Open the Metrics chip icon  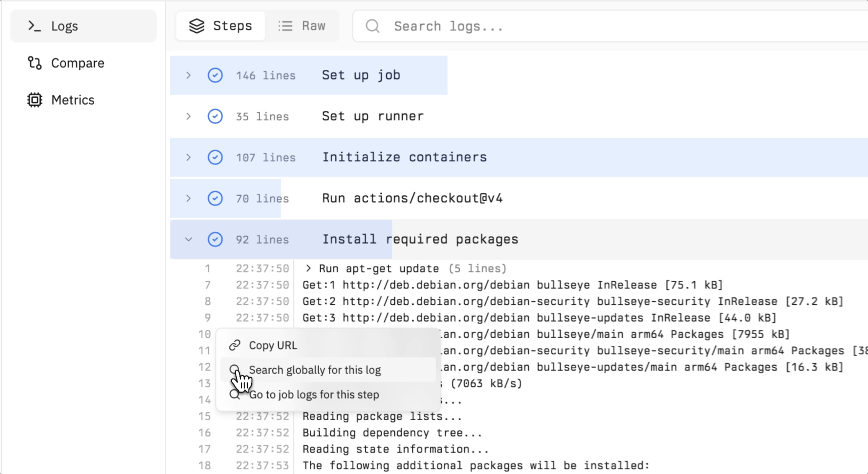[34, 100]
